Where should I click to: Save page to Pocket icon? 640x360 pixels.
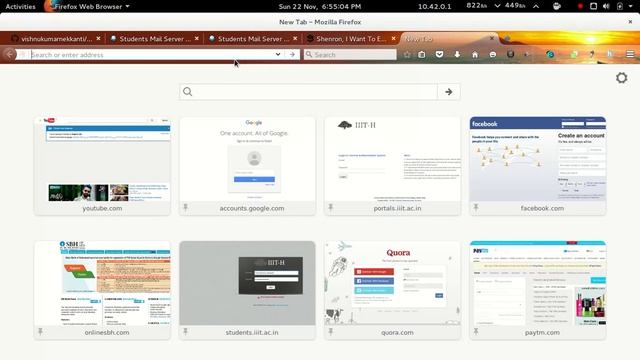tap(439, 54)
